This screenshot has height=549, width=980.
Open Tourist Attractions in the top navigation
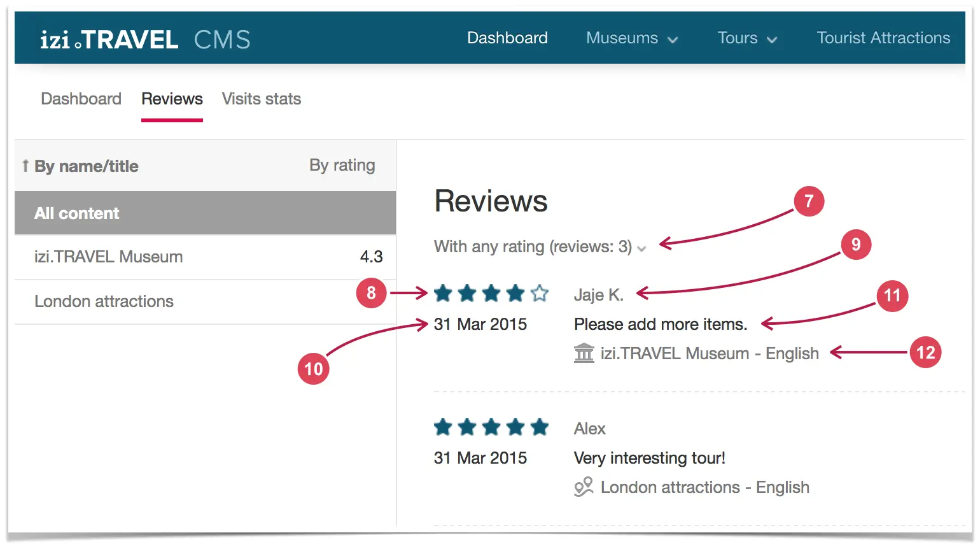[x=883, y=38]
